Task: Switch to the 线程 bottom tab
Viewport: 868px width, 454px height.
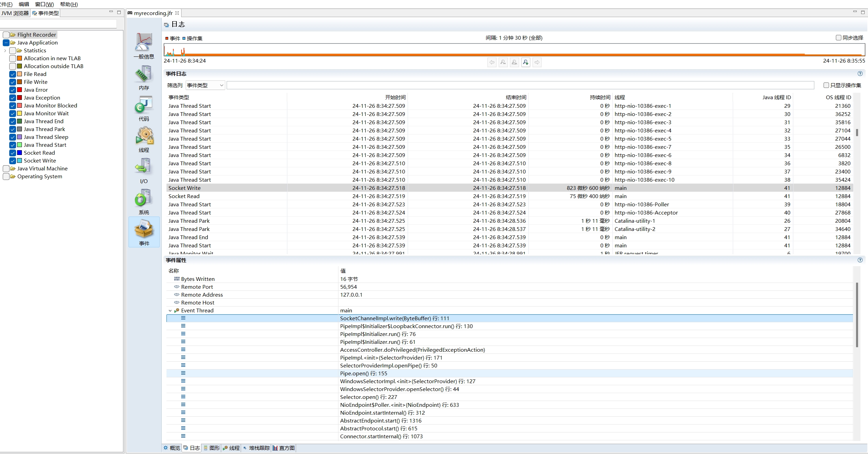Action: (231, 448)
